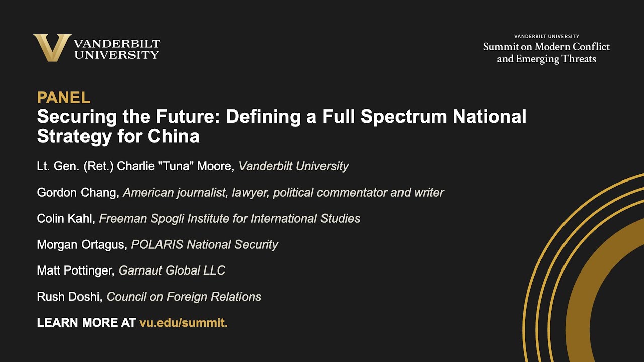Select Matt Pottinger's name

[x=75, y=270]
